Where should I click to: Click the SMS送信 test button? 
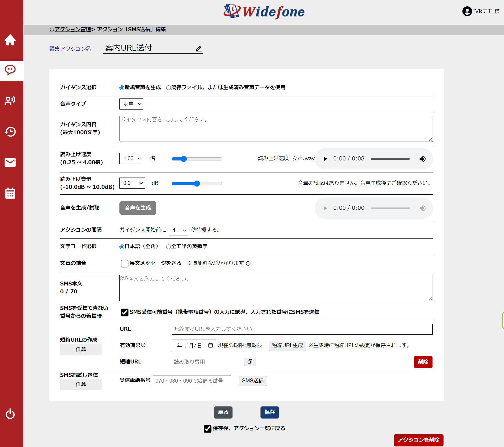(253, 381)
